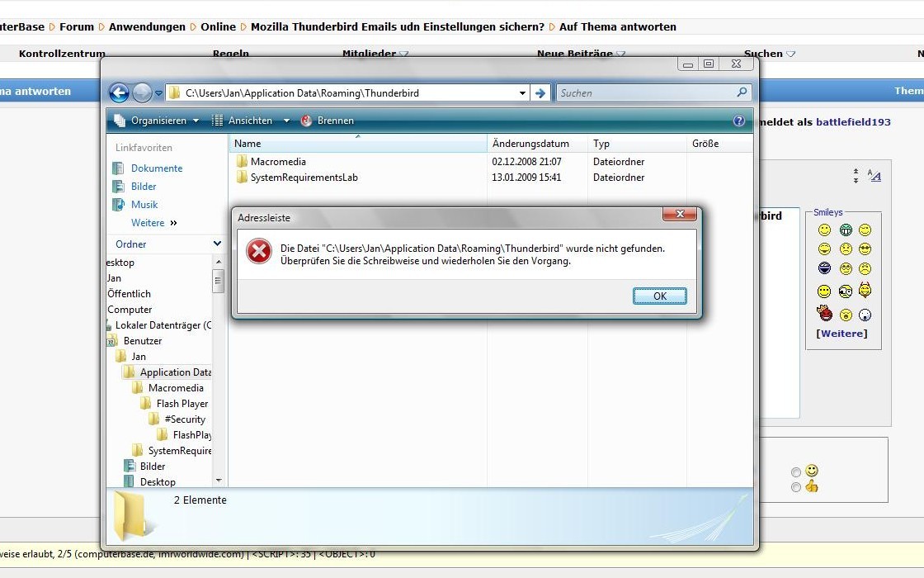
Task: Open the address bar history dropdown
Action: click(522, 93)
